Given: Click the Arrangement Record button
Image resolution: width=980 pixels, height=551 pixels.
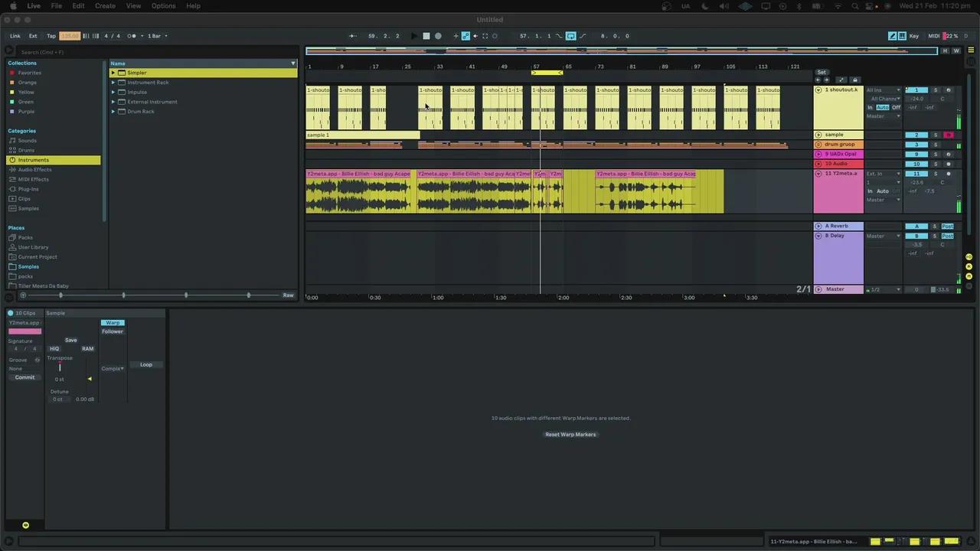Looking at the screenshot, I should coord(438,36).
